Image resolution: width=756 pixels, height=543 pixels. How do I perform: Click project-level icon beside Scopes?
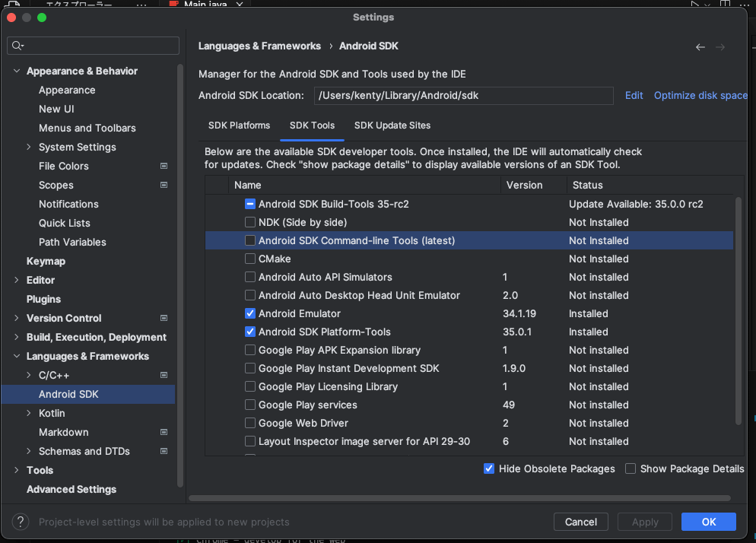164,185
